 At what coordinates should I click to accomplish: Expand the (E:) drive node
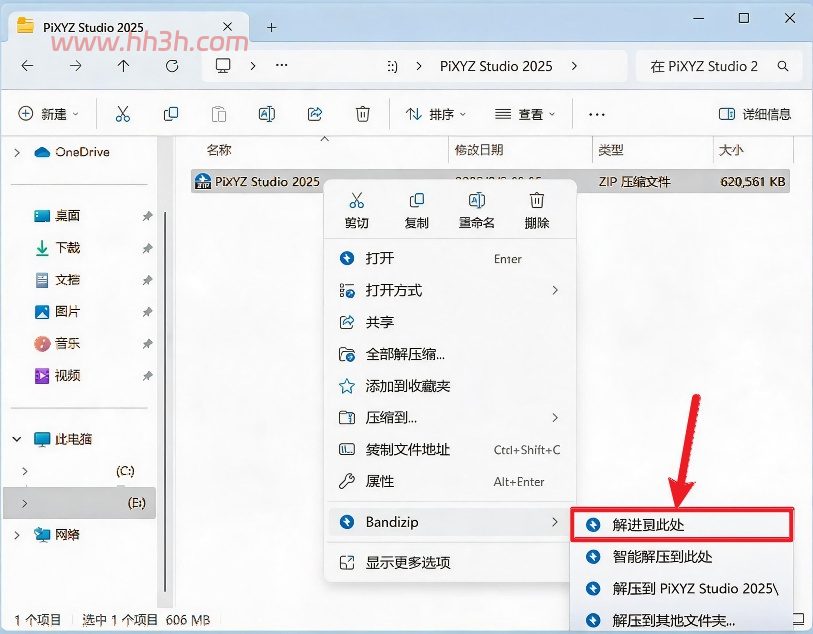point(24,503)
